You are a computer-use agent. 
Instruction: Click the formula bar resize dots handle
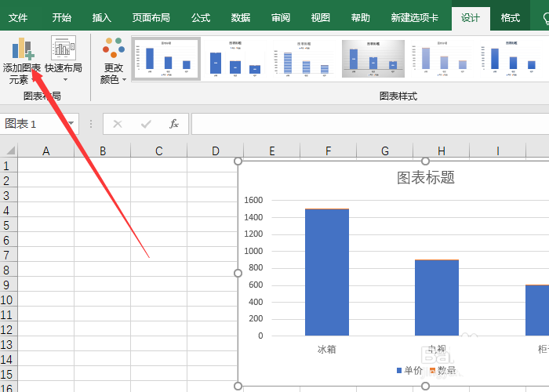click(x=91, y=124)
